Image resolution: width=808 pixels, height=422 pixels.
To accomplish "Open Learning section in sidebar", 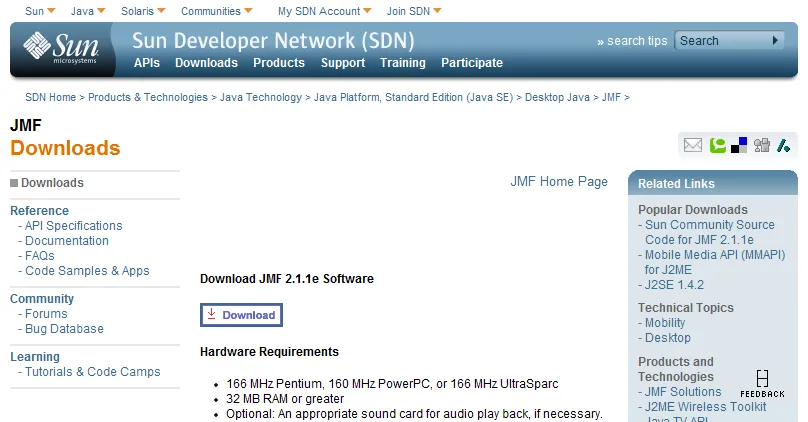I will click(35, 357).
